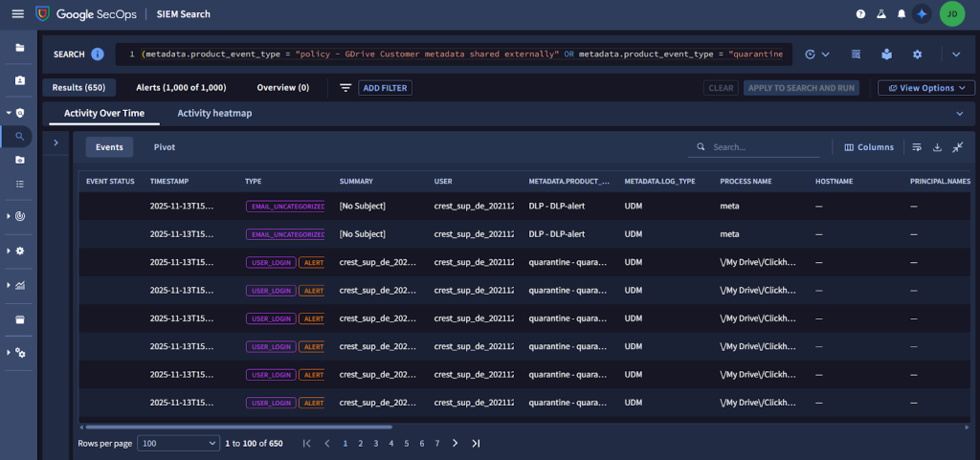Open the search history dropdown arrow
This screenshot has height=460, width=980.
click(x=826, y=55)
